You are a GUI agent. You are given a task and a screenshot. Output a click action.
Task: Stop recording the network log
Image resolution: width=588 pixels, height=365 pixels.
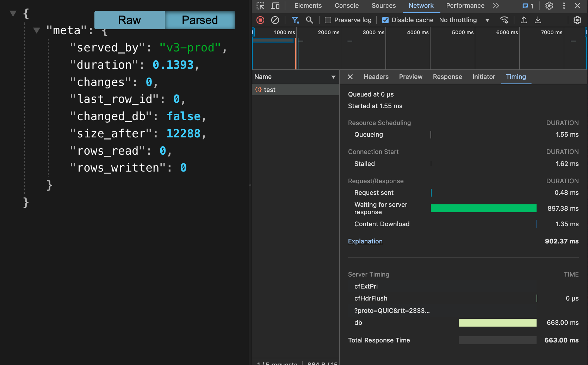[x=260, y=20]
